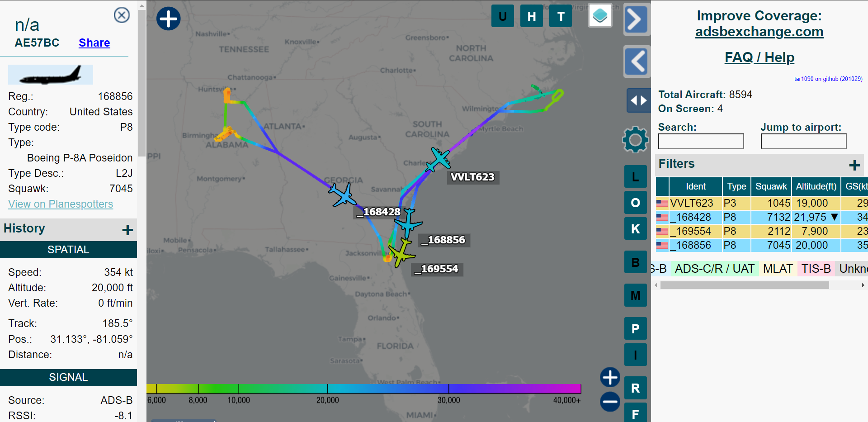Sort table by Altitude(ft) column

pos(816,186)
